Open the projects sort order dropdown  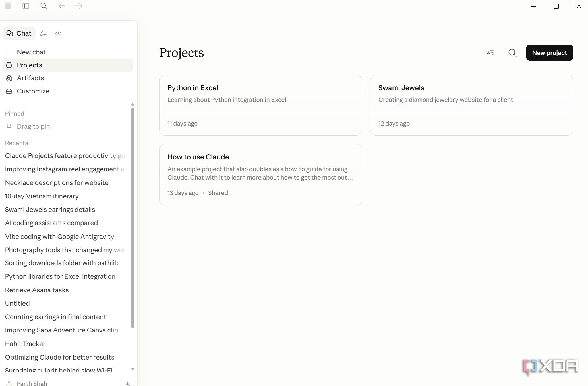point(490,53)
